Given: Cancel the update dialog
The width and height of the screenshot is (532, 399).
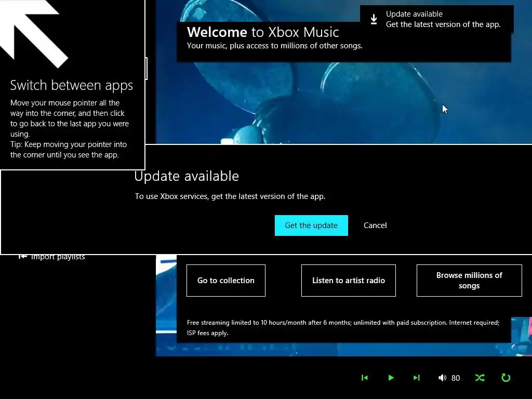Looking at the screenshot, I should (375, 225).
